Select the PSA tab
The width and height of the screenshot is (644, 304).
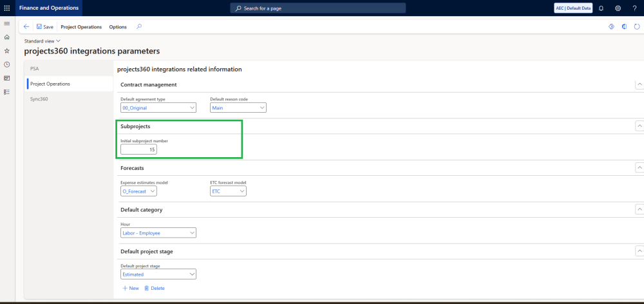69,69
